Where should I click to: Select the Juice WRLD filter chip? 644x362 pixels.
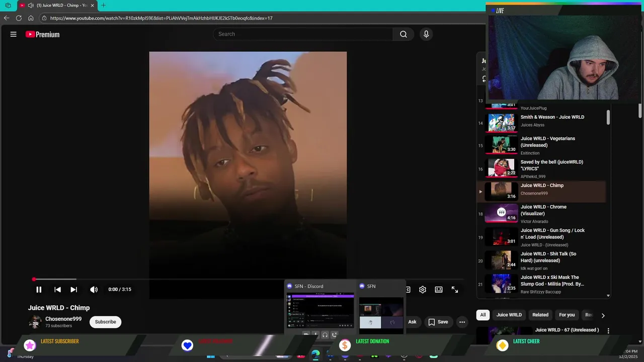(x=509, y=315)
